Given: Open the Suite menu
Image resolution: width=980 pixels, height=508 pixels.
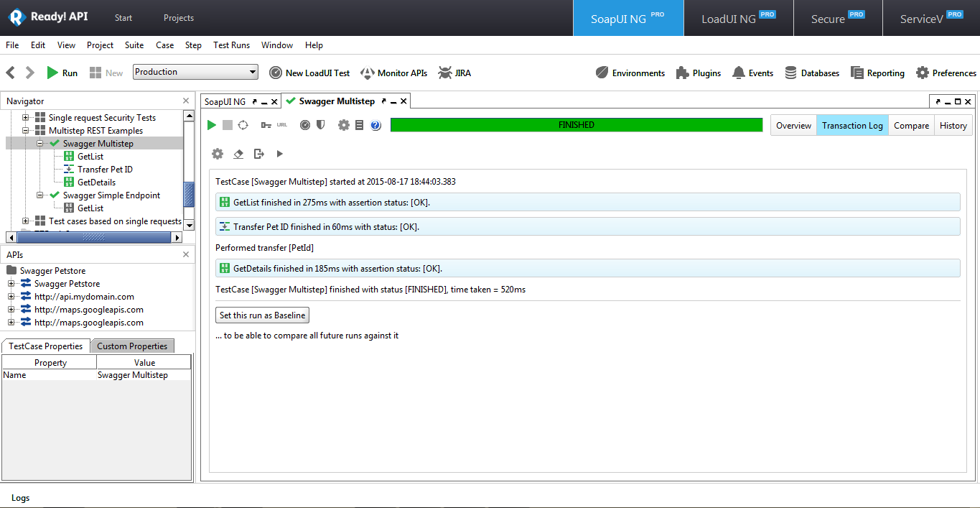Looking at the screenshot, I should click(x=134, y=45).
